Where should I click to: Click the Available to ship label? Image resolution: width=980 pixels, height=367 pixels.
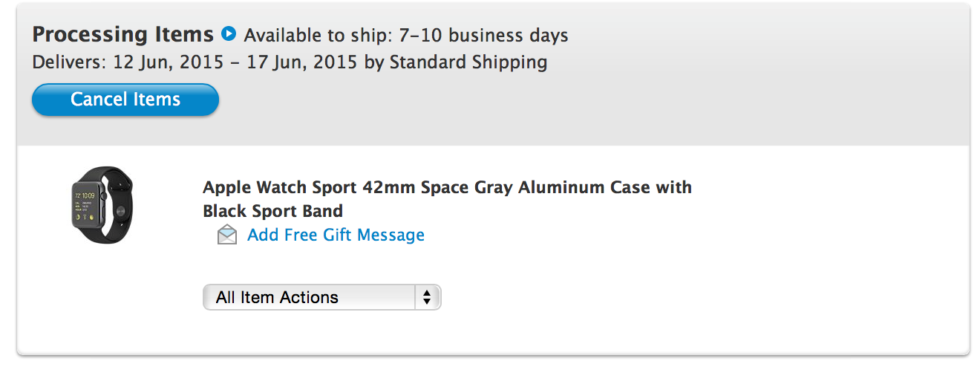321,35
